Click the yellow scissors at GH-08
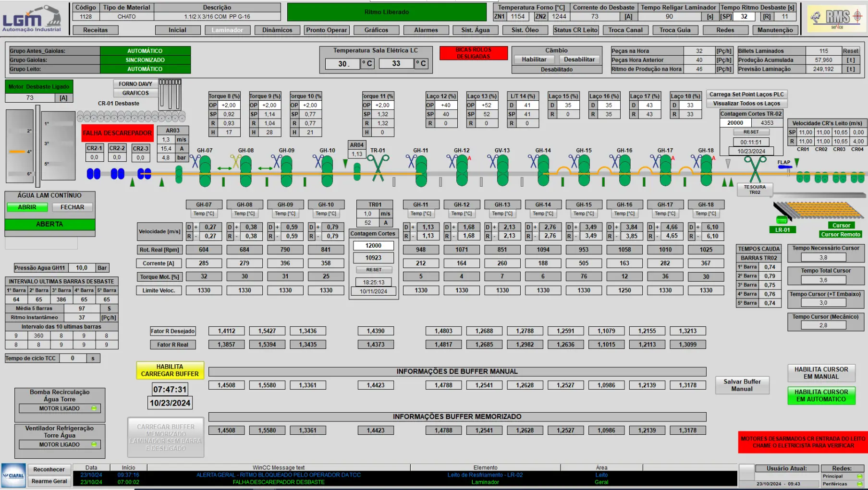Viewport: 868px width, 490px height. (x=235, y=162)
